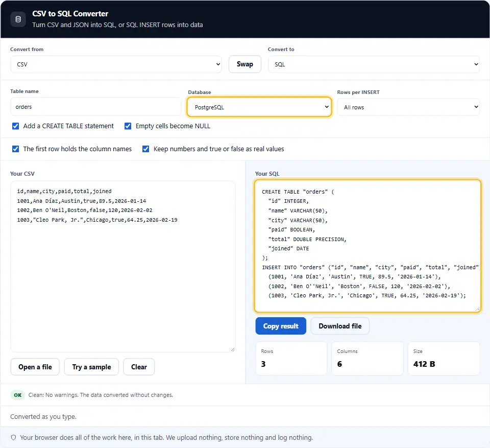Click the Convert to label

[x=281, y=50]
